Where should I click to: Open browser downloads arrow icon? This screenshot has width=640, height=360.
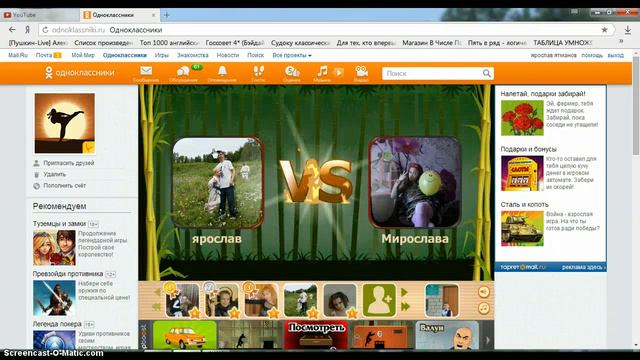[628, 30]
